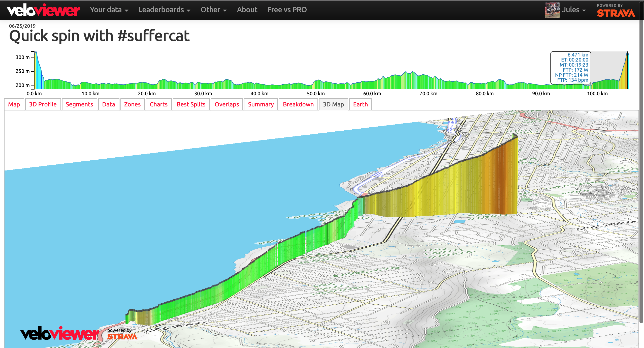Select the Data tab
644x348 pixels.
click(109, 104)
